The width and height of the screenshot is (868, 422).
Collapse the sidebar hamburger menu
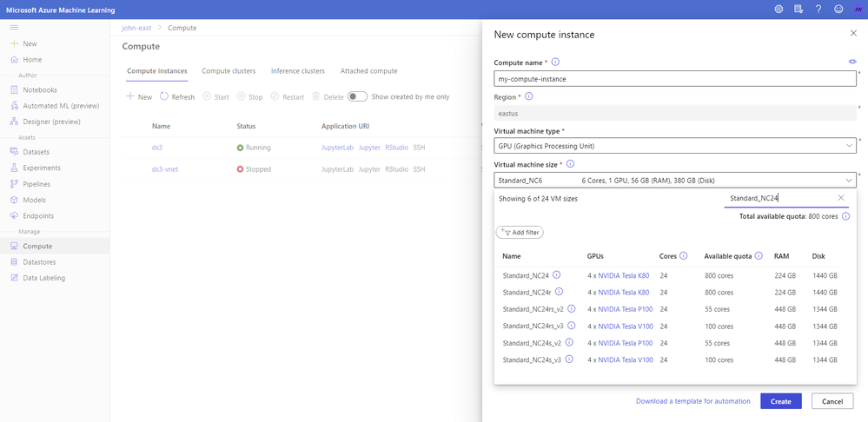(15, 27)
